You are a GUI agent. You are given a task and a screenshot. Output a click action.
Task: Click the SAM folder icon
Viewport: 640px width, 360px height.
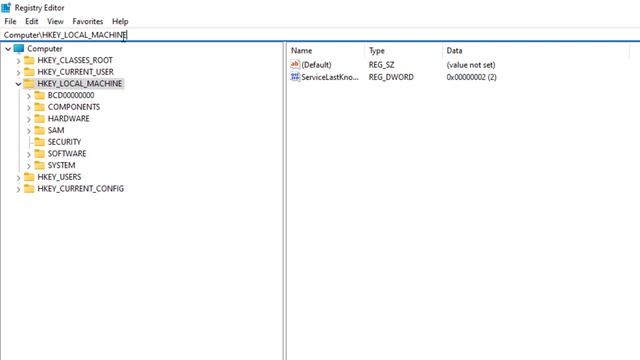40,130
